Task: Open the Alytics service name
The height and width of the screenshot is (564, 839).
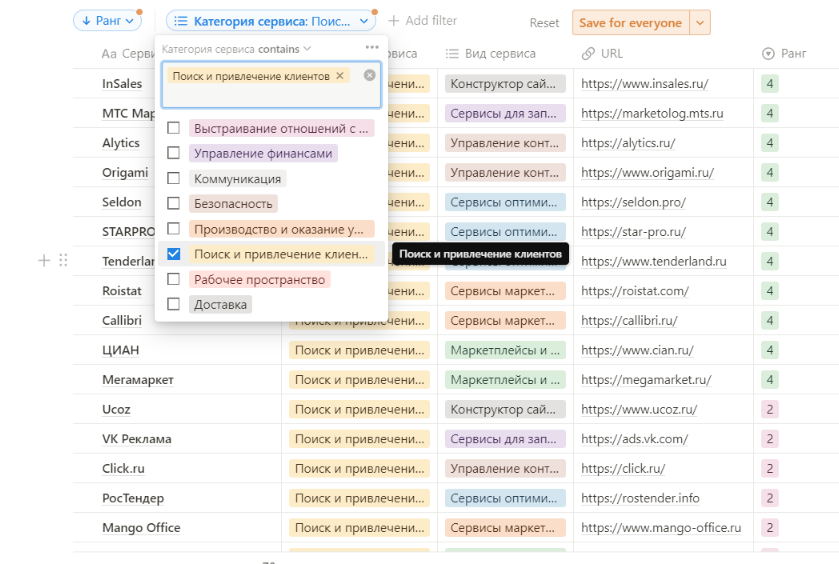Action: click(121, 143)
